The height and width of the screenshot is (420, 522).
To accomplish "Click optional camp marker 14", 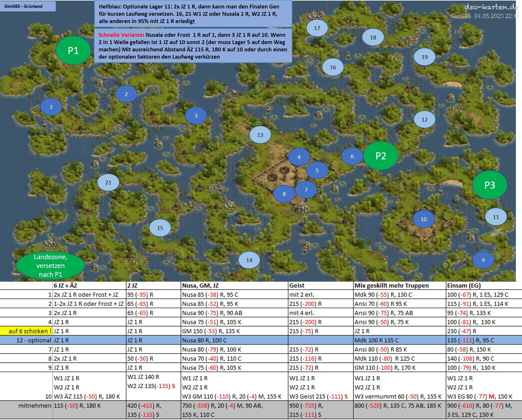I will pos(249,260).
